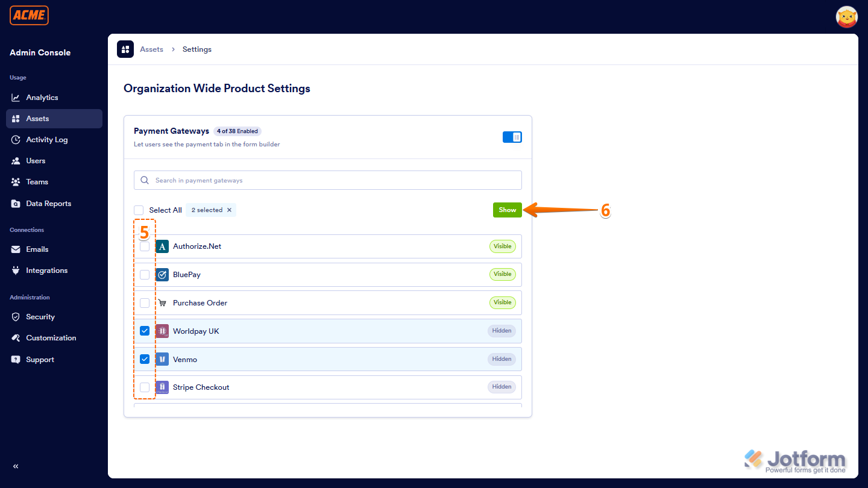This screenshot has width=868, height=488.
Task: Click the Venmo gateway icon
Action: 162,359
